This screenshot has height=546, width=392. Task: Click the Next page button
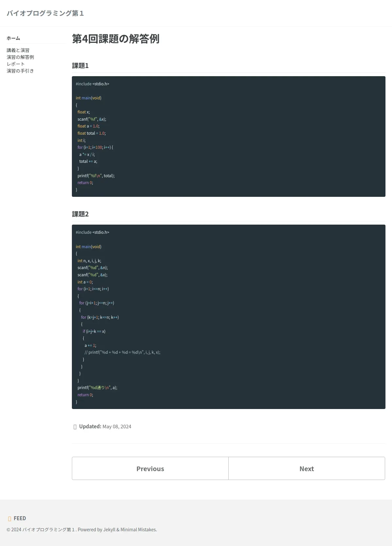pyautogui.click(x=307, y=469)
